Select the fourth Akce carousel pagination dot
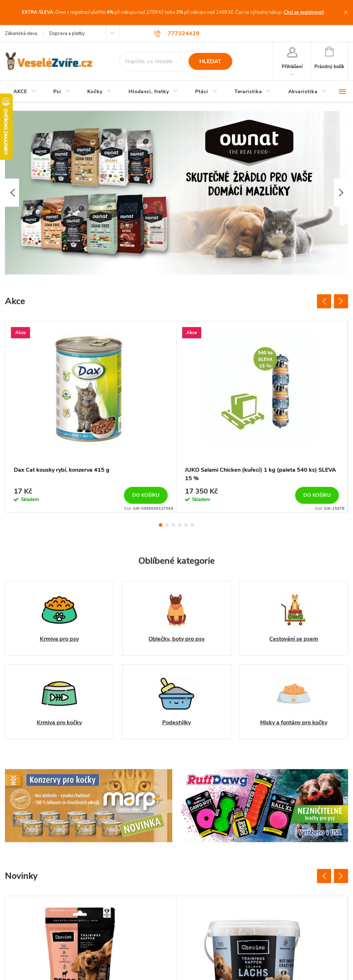Screen dimensions: 353x980 [x=180, y=525]
